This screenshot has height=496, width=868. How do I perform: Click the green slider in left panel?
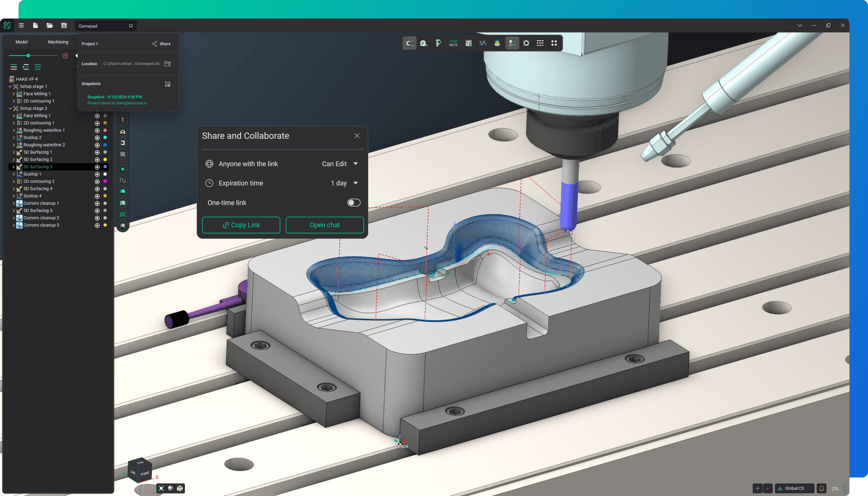click(x=28, y=56)
